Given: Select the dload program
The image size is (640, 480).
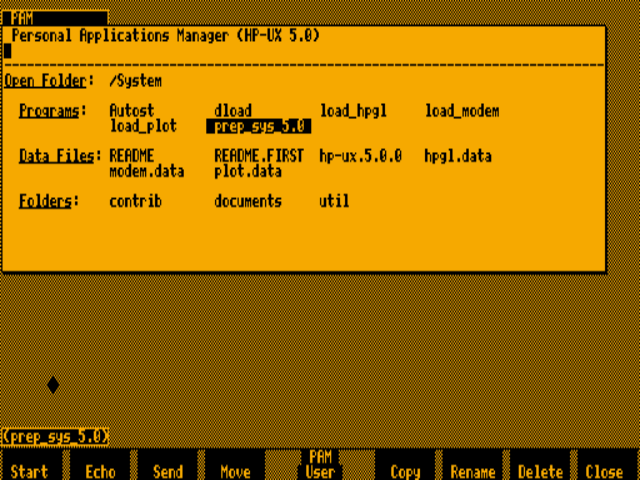Looking at the screenshot, I should click(x=233, y=111).
